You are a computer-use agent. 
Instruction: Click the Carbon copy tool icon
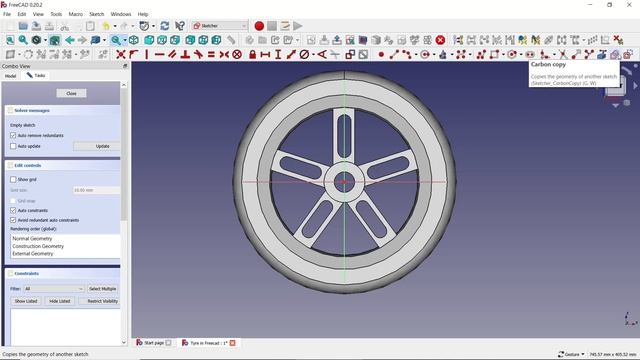click(x=616, y=54)
